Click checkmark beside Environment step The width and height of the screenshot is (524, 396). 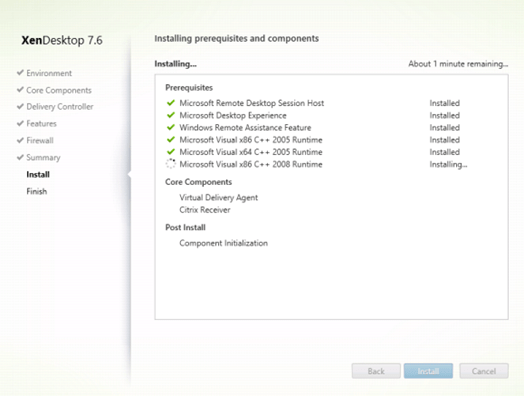[x=20, y=73]
